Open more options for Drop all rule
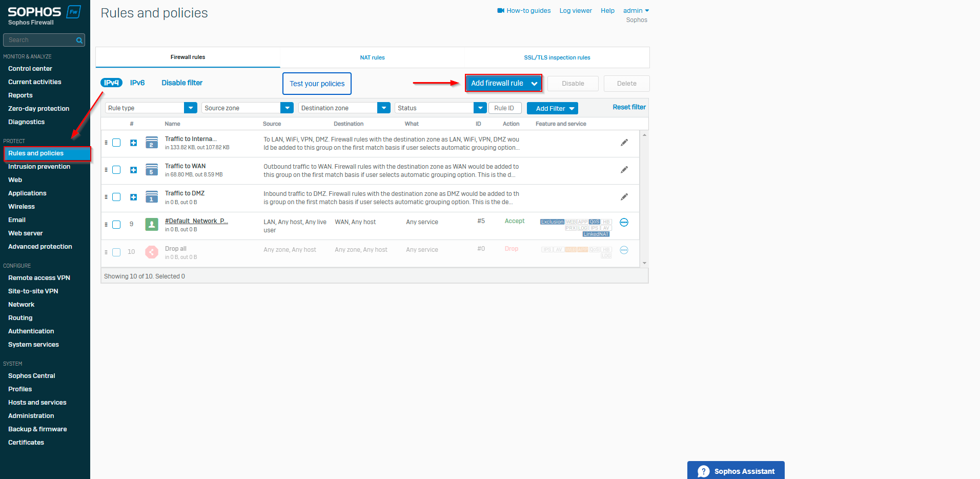The height and width of the screenshot is (479, 980). [x=624, y=250]
